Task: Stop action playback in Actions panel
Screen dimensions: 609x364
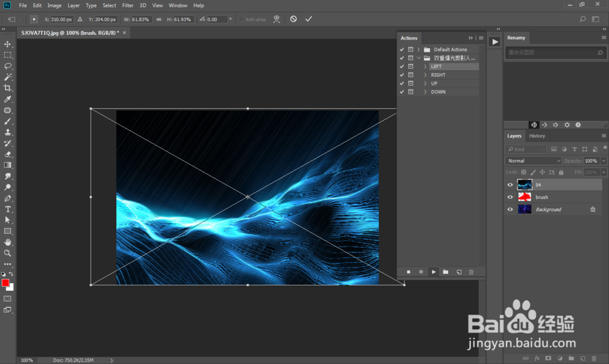Action: (408, 272)
